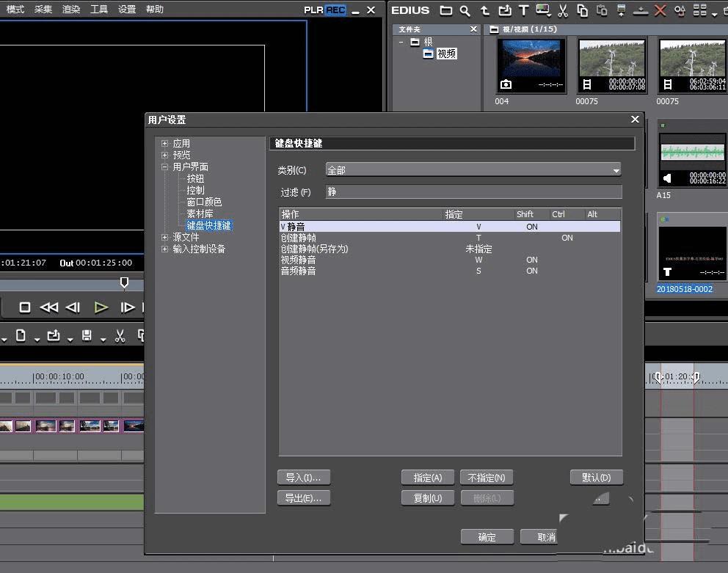Click the folder icon in bin toolbar
Screen dimensions: 728x573
446,10
